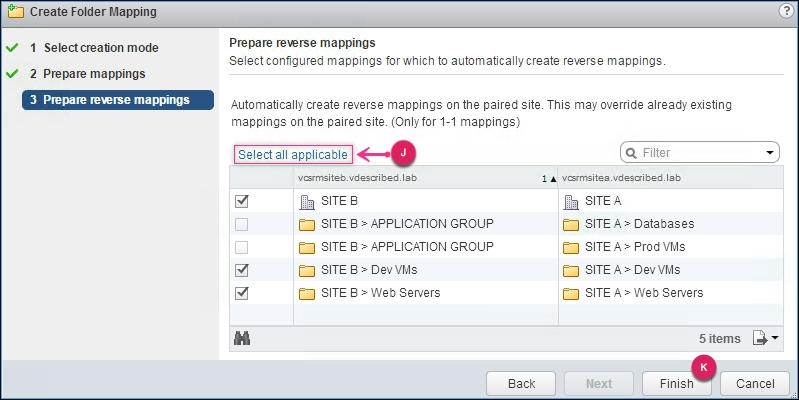This screenshot has height=400, width=799.
Task: Click green checkmark beside Select creation mode
Action: tap(12, 47)
